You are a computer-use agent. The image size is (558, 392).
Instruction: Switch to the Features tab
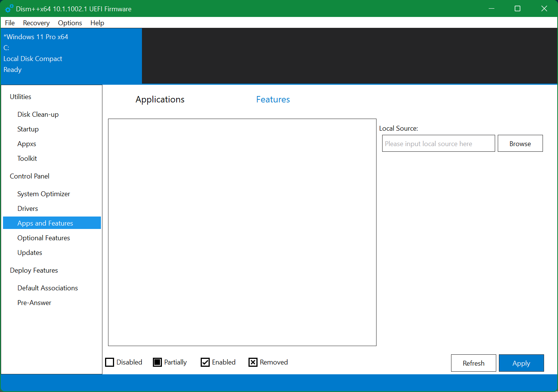pyautogui.click(x=273, y=99)
